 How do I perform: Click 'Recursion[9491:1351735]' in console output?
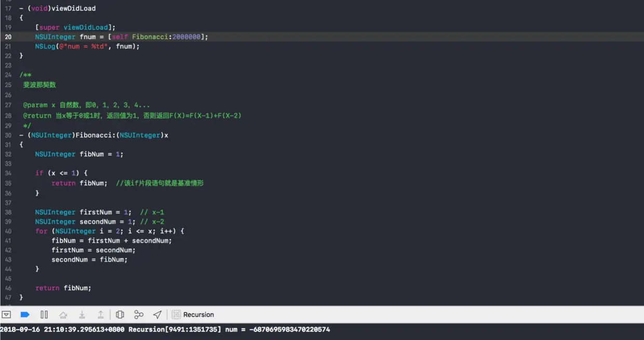175,329
